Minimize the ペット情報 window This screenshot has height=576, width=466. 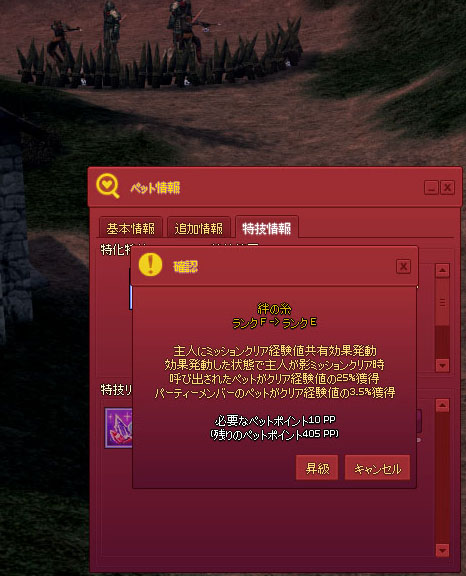tap(431, 188)
